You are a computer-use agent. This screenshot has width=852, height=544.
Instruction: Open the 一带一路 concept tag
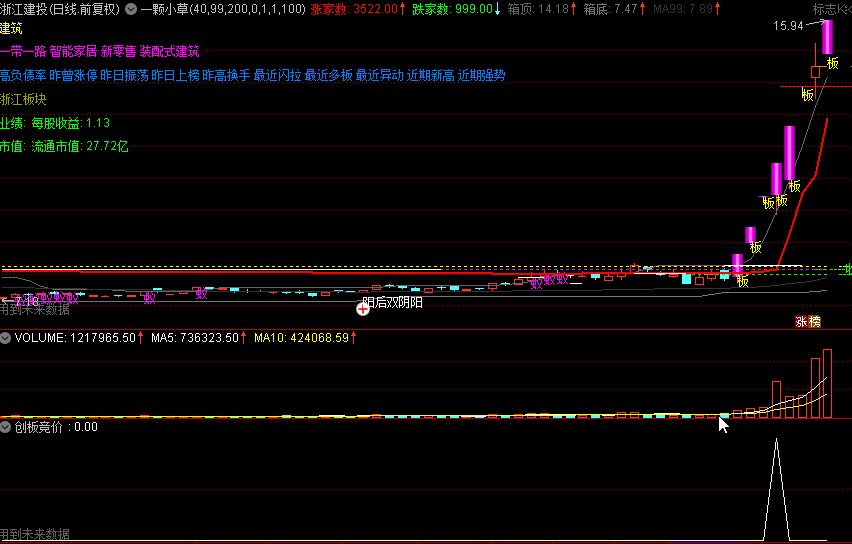pos(23,52)
